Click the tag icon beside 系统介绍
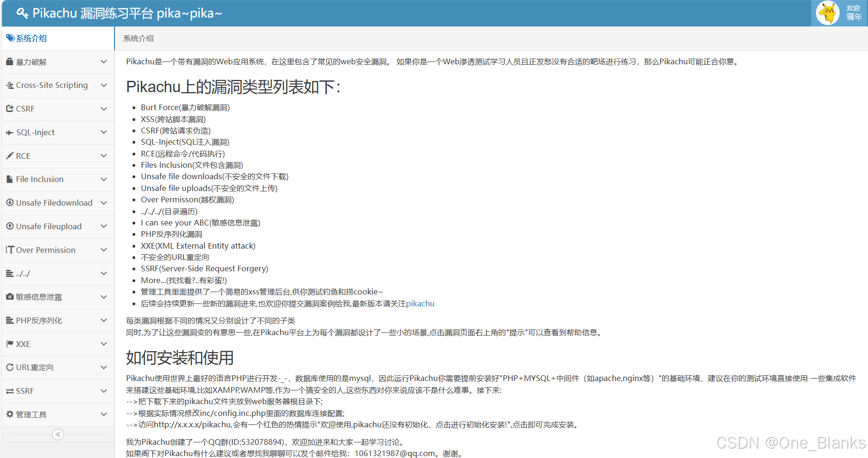Image resolution: width=868 pixels, height=458 pixels. click(10, 38)
